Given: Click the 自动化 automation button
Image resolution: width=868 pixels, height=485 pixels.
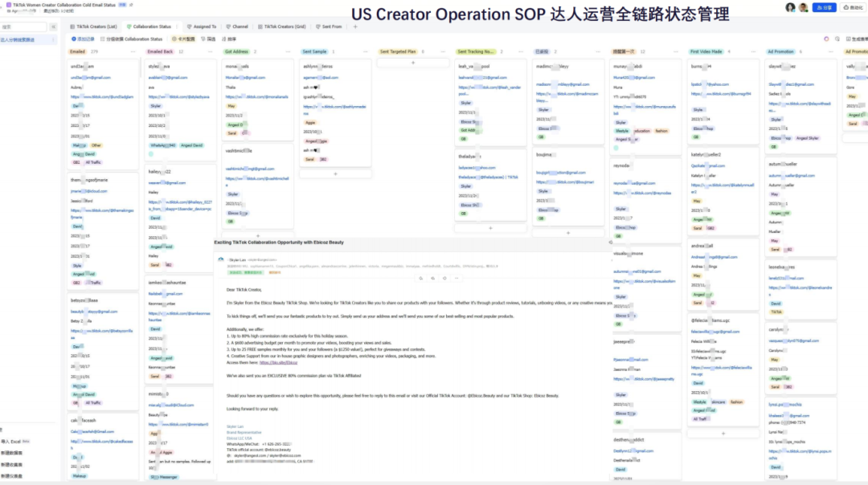Looking at the screenshot, I should 853,7.
